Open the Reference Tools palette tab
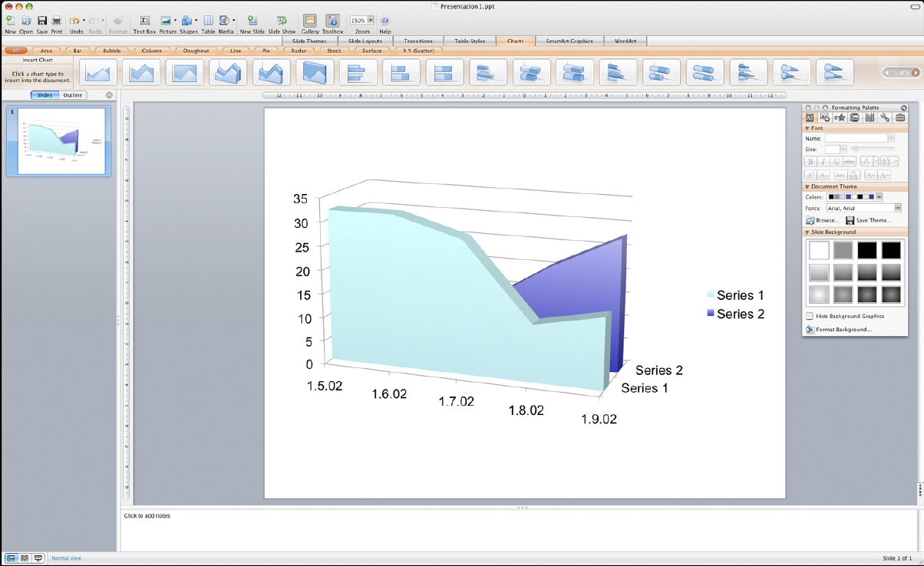 point(870,117)
